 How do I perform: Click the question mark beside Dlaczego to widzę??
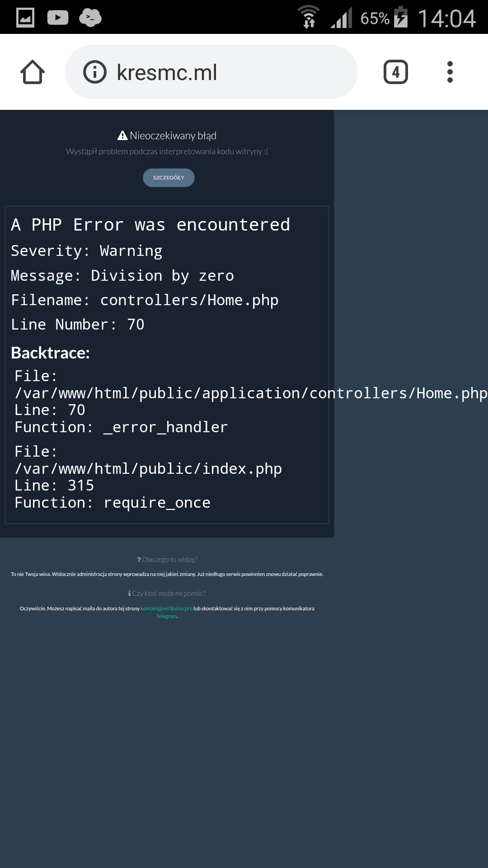pyautogui.click(x=139, y=560)
